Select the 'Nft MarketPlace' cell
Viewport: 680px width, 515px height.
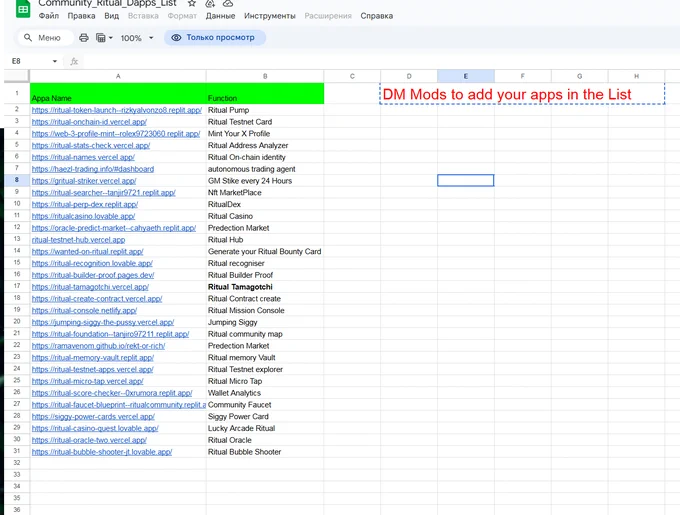click(x=265, y=192)
